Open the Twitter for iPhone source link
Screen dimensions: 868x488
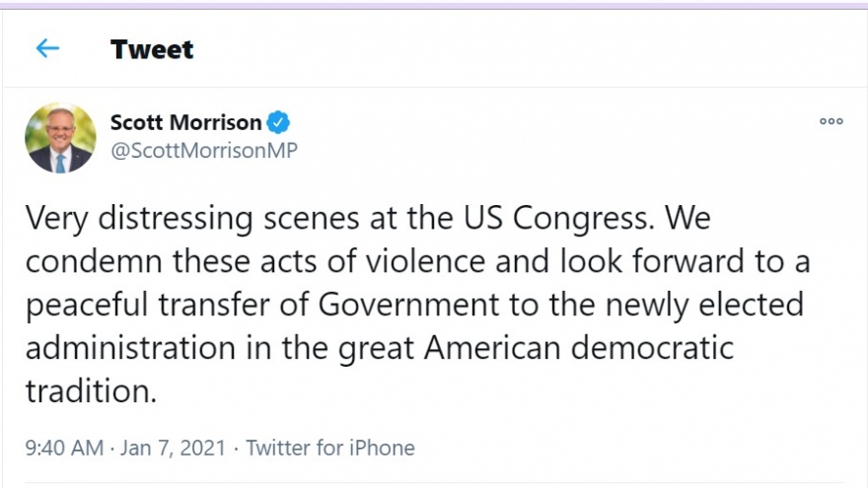pos(330,448)
